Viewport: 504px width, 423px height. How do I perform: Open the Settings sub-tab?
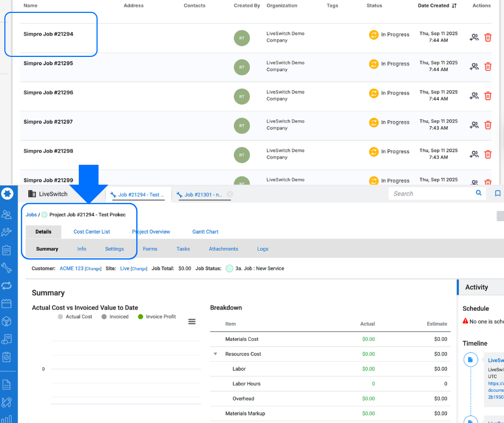(x=114, y=249)
